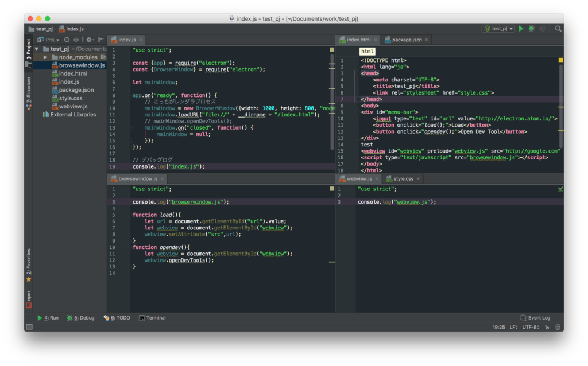
Task: Close the index.js editor tab
Action: (141, 40)
